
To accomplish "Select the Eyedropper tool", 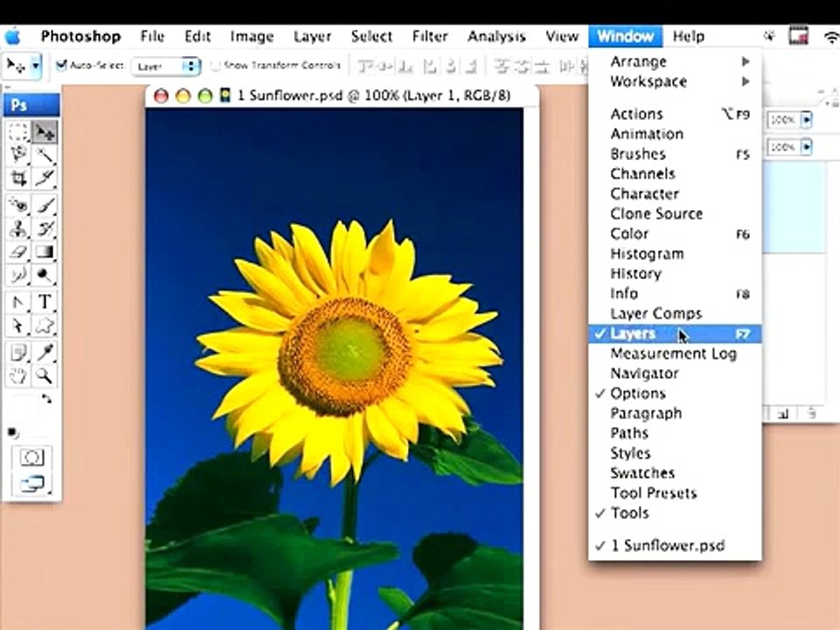I will (x=45, y=352).
